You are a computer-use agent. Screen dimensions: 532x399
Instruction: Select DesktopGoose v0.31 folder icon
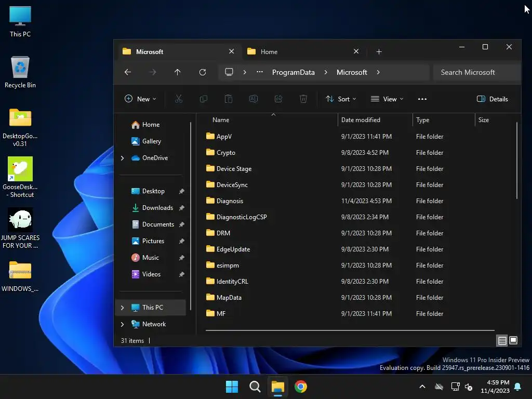pos(20,128)
